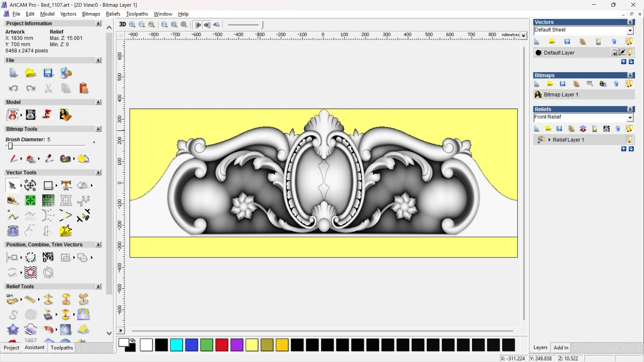Pick the cyan color swatch

coord(176,345)
